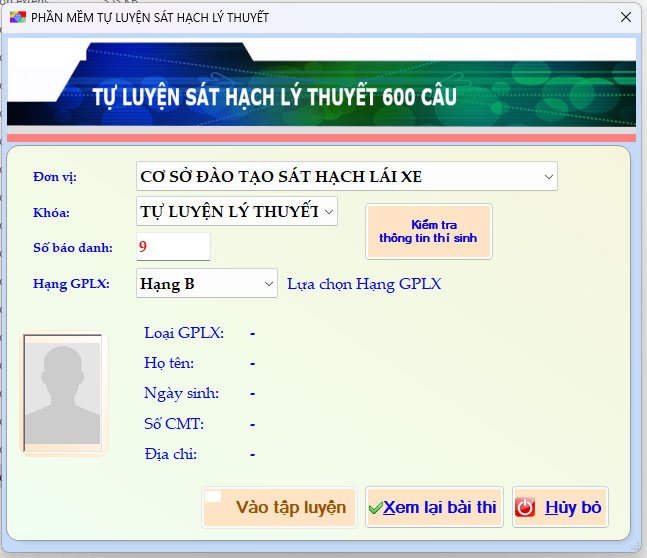
Task: Click the green checkmark icon on Xem lại
Action: click(x=375, y=508)
